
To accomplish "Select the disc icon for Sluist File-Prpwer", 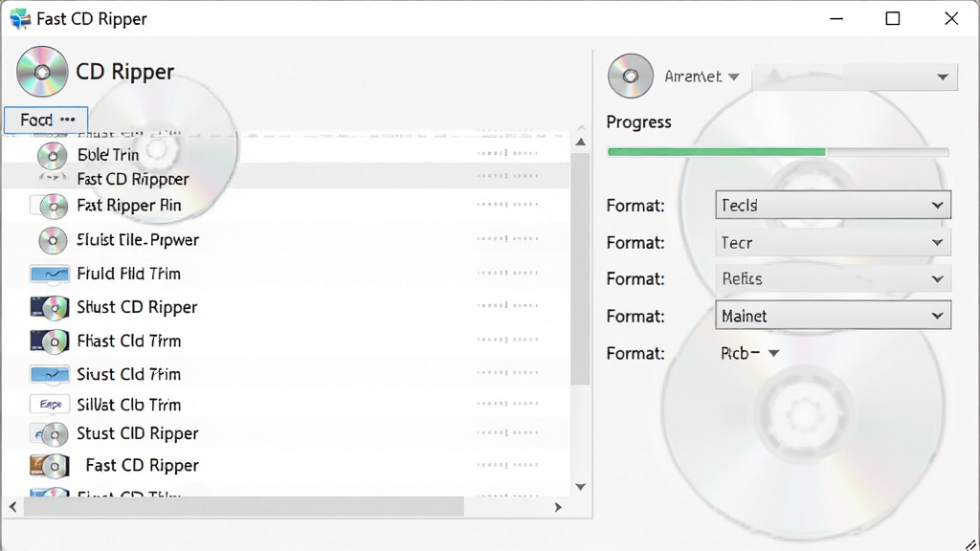I will click(53, 240).
